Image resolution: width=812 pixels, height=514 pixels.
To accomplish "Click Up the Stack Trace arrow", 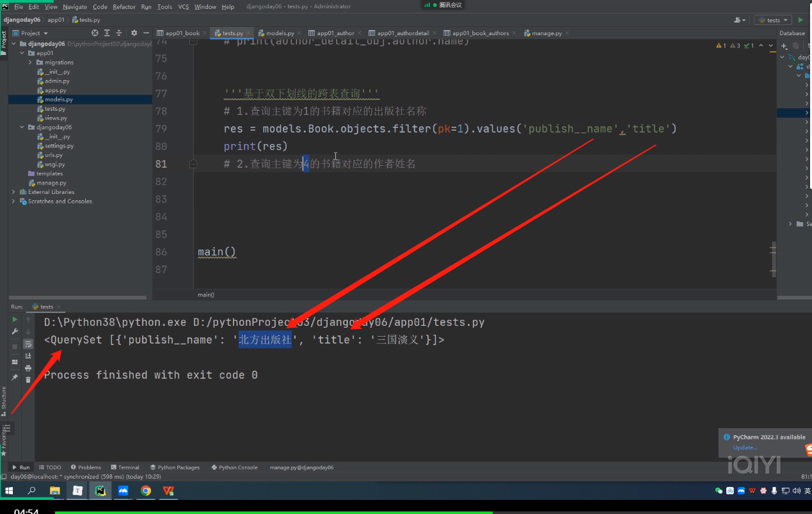I will tap(28, 319).
